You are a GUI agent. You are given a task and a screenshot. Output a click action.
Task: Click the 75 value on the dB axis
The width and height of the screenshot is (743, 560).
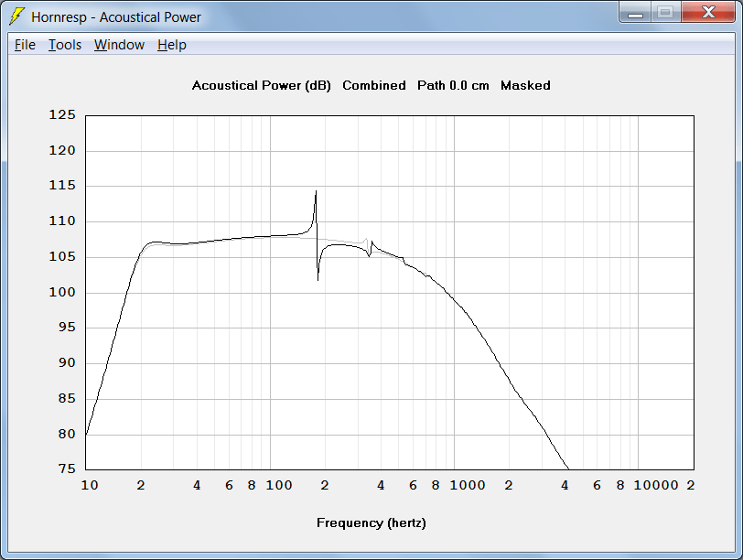pos(67,469)
